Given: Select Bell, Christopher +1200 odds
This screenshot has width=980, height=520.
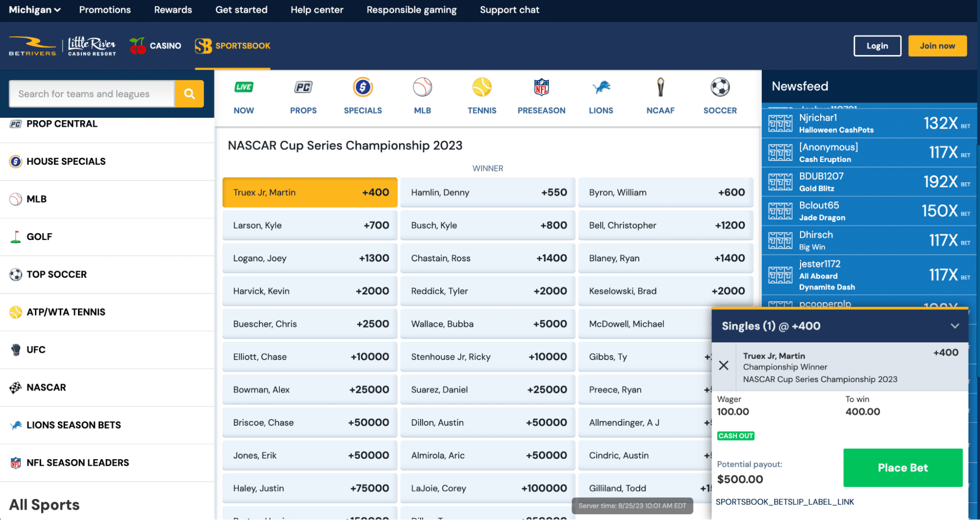Looking at the screenshot, I should click(666, 225).
